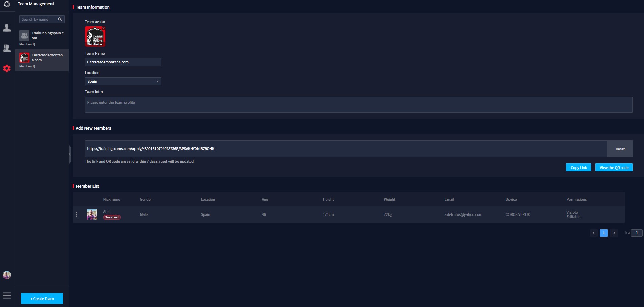Collapse the team list side panel
The width and height of the screenshot is (644, 307).
click(70, 155)
